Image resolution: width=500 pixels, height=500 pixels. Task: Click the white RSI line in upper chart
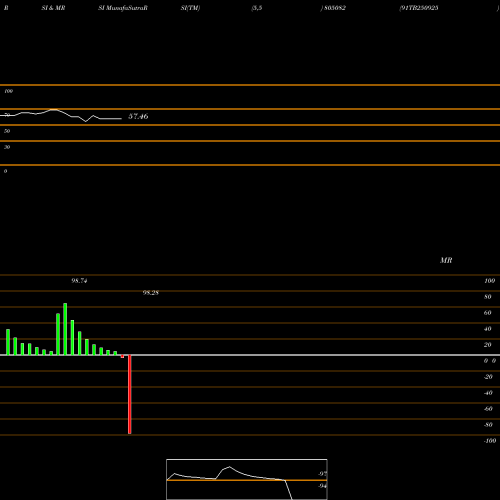(61, 115)
